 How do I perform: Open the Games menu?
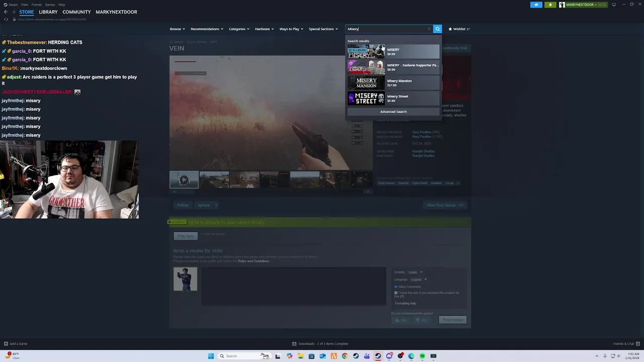[x=50, y=5]
